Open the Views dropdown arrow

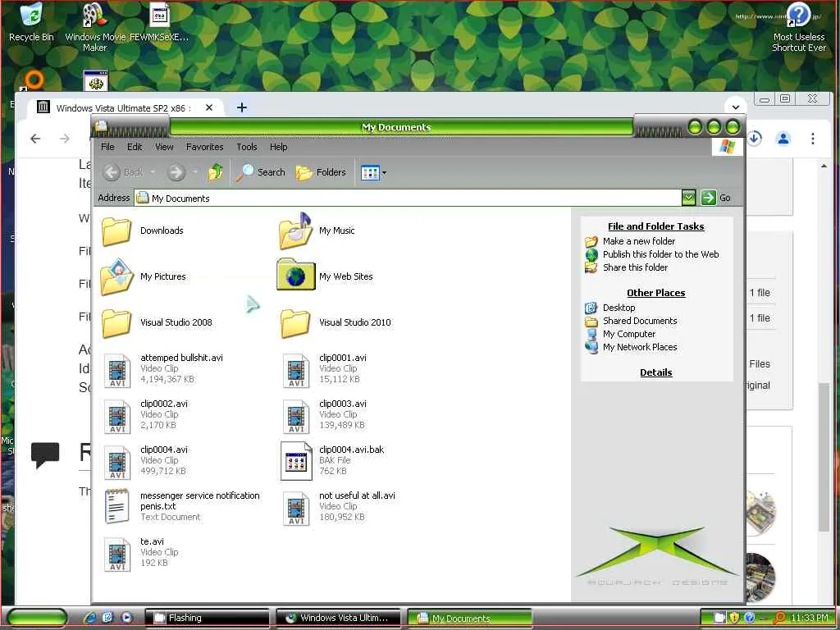tap(384, 173)
